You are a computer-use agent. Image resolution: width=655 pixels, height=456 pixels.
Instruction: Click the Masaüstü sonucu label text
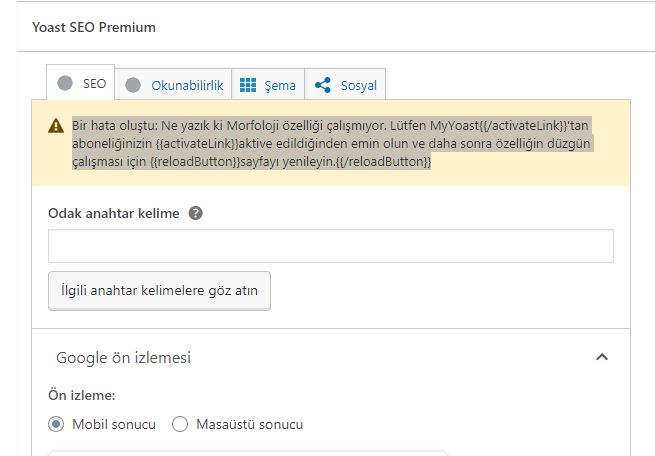[250, 424]
